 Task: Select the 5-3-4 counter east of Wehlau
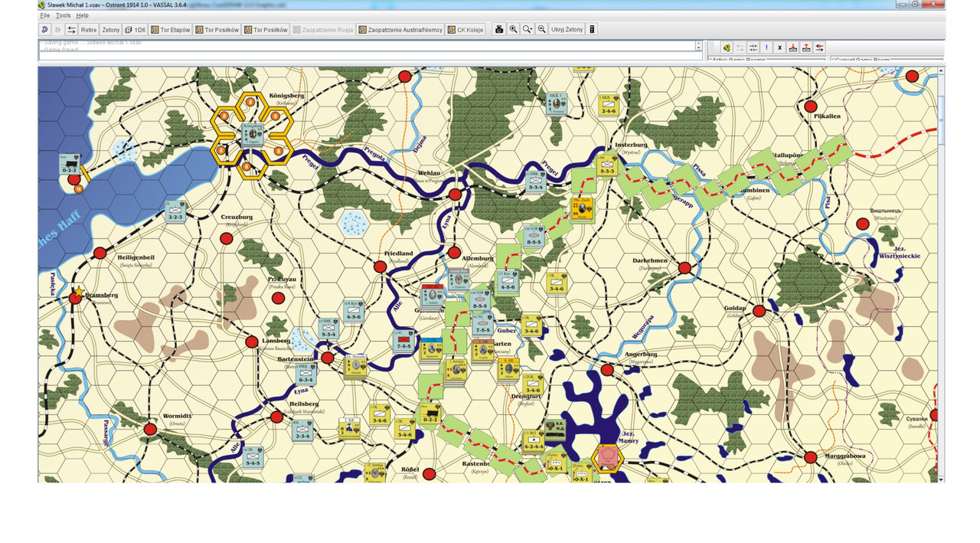coord(536,181)
